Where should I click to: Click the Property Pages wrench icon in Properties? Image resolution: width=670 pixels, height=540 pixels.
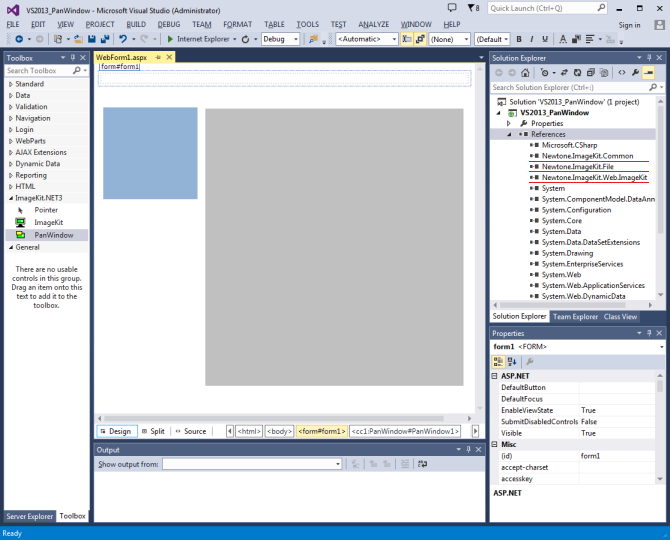[530, 362]
